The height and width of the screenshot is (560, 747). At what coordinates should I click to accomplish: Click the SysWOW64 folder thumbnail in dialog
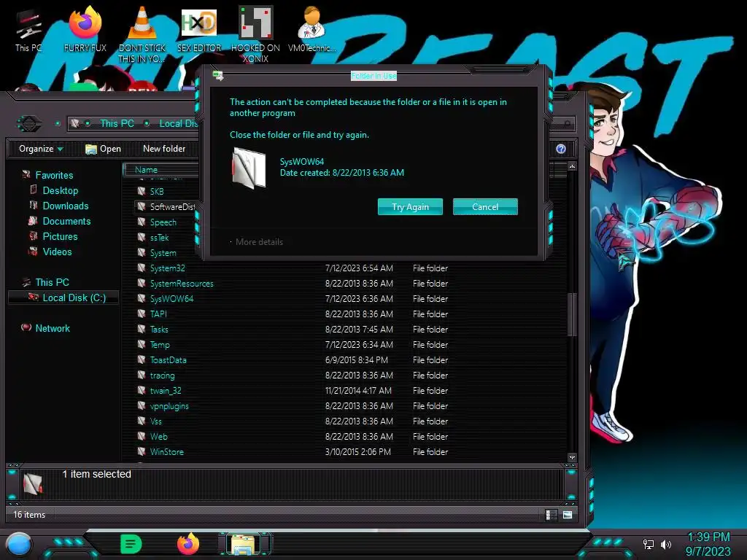pos(249,168)
